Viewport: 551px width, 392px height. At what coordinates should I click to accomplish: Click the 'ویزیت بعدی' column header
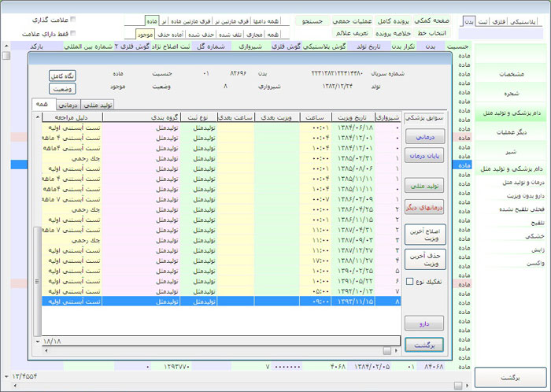pos(277,117)
